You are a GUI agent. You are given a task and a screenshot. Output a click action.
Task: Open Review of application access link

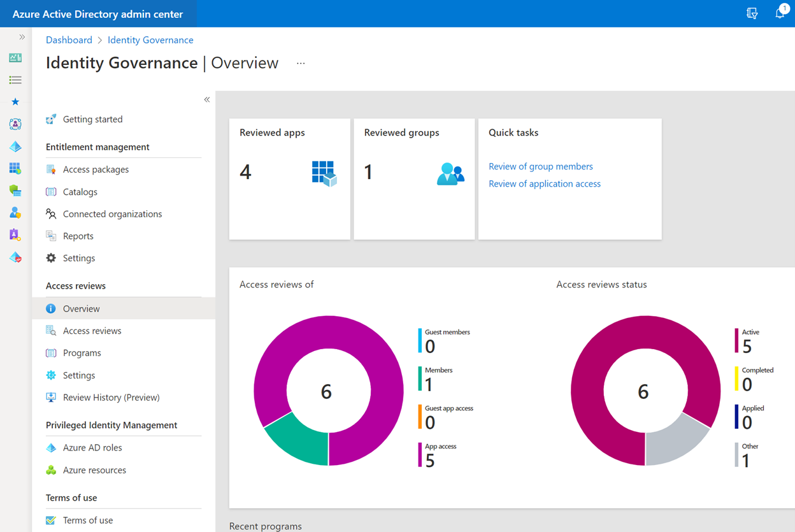pos(545,183)
